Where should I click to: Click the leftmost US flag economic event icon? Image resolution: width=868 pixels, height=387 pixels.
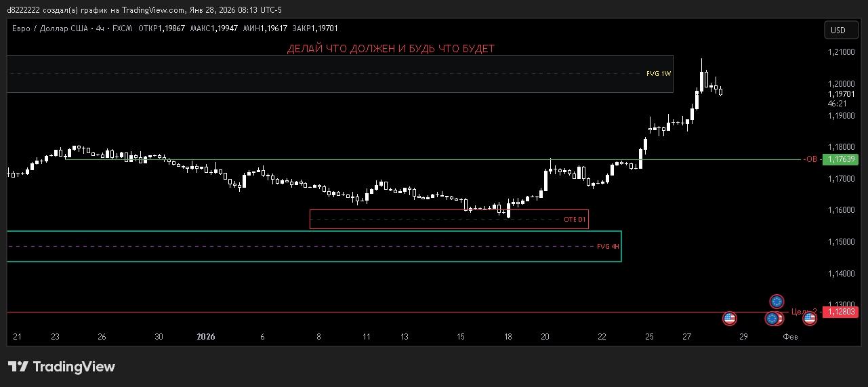click(x=729, y=318)
